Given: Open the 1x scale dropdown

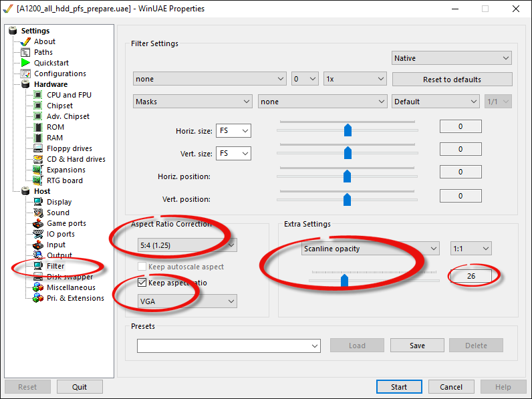Looking at the screenshot, I should tap(355, 79).
